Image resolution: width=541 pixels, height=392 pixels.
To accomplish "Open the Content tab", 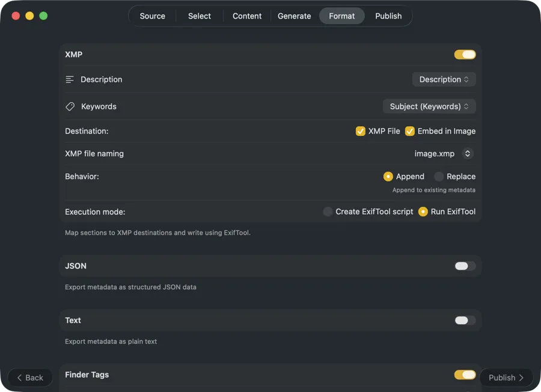I will 246,16.
